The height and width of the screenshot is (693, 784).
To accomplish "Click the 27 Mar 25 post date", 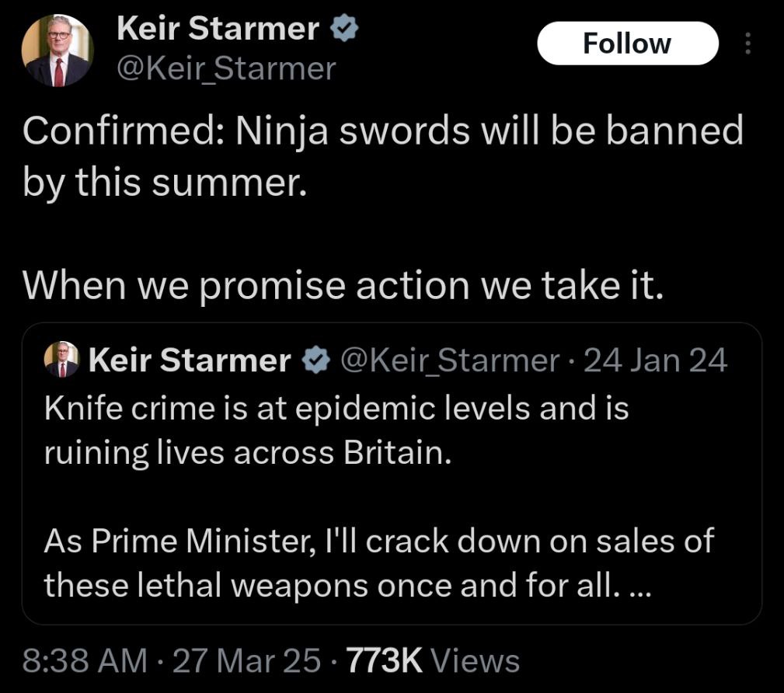I will coord(246,660).
